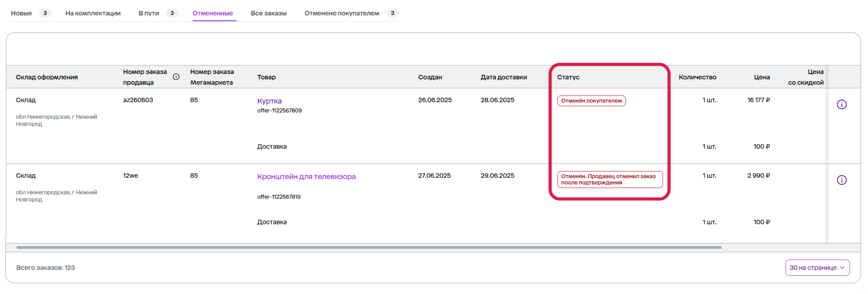Image resolution: width=868 pixels, height=294 pixels.
Task: Open the На комплектации tab
Action: pos(93,13)
